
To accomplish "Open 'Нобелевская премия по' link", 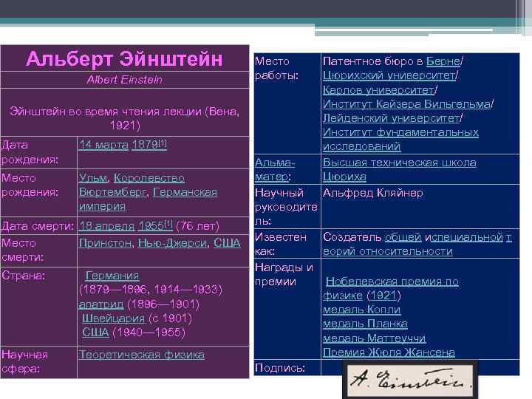I will tap(392, 282).
